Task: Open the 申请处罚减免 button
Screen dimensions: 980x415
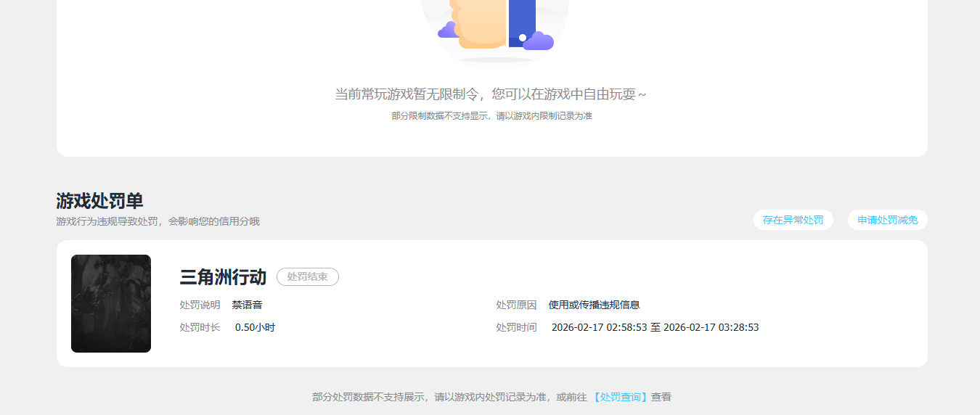Action: point(887,220)
